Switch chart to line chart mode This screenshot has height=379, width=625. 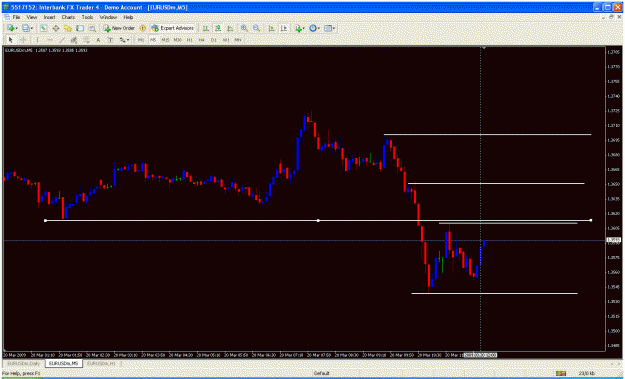coord(230,28)
